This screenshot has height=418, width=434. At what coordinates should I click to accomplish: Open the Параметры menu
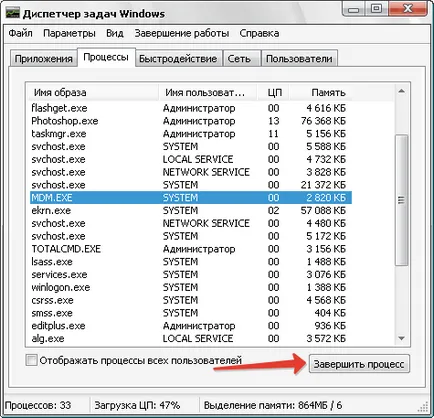(69, 33)
